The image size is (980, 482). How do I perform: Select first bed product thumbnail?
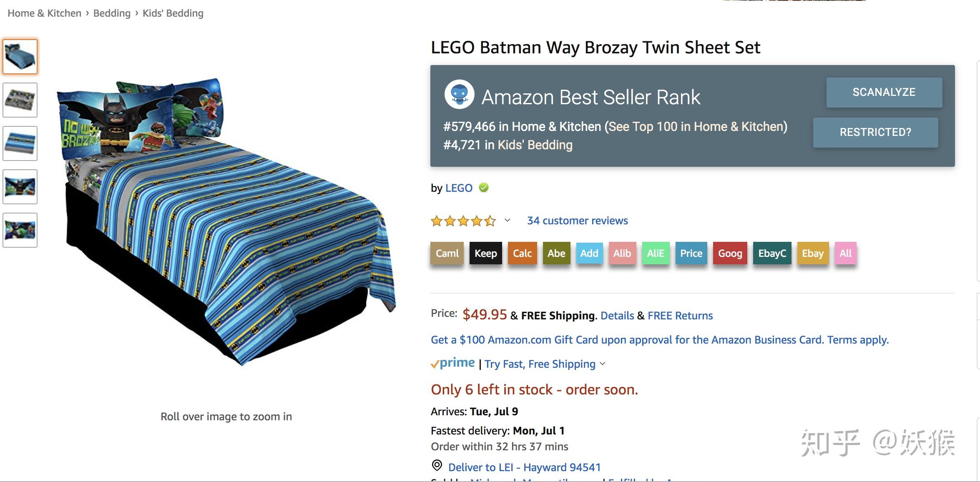click(20, 57)
